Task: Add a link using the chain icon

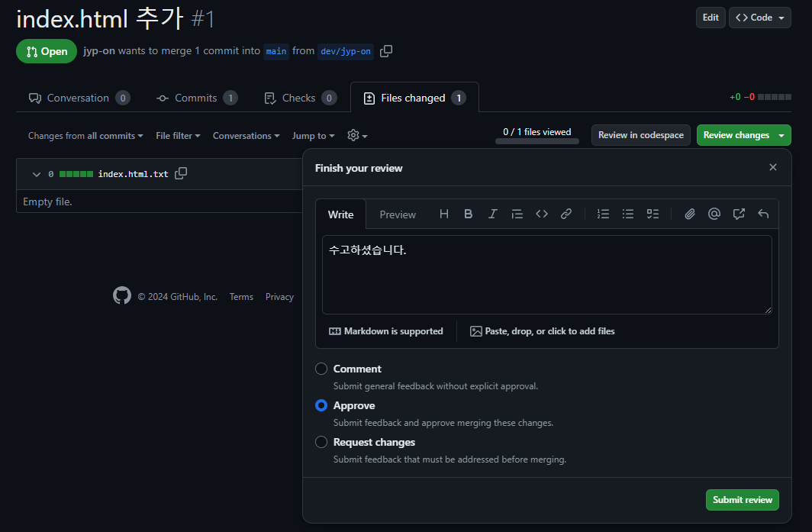Action: pos(566,214)
